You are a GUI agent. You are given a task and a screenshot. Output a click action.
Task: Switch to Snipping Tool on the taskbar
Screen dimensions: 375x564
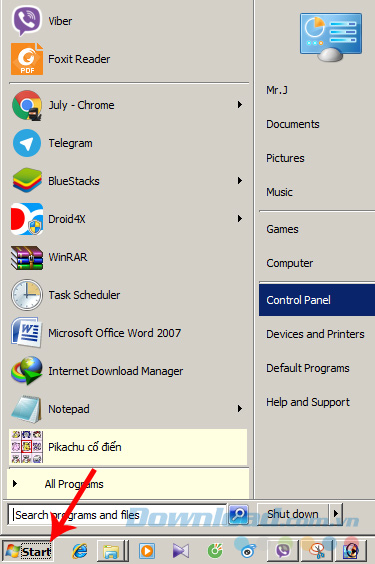pyautogui.click(x=317, y=551)
